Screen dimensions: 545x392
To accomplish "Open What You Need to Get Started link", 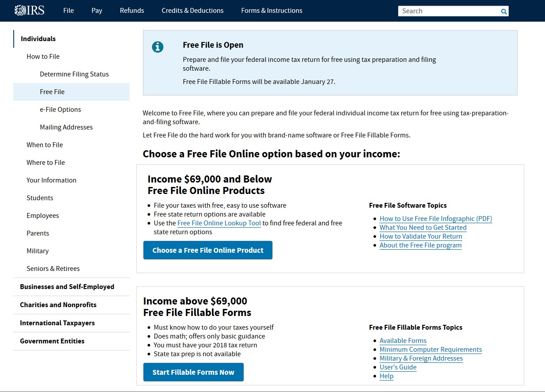I will (x=423, y=228).
